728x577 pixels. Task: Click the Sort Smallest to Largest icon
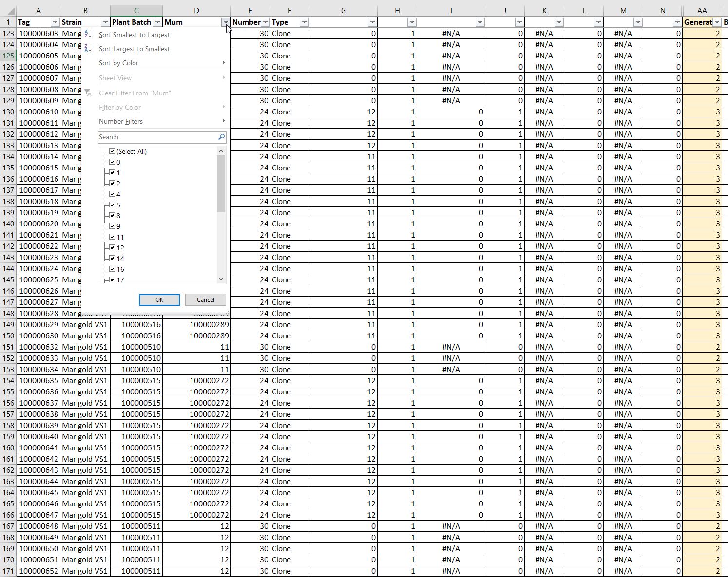point(88,34)
